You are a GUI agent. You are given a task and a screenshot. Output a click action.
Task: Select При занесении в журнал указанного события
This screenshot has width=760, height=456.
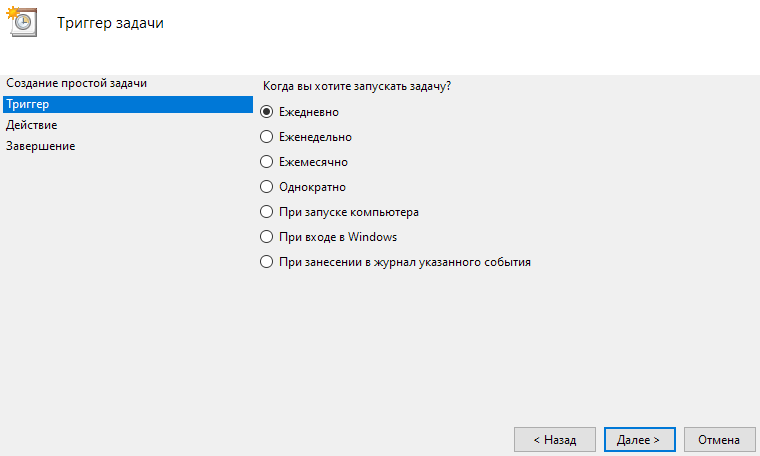tap(266, 262)
